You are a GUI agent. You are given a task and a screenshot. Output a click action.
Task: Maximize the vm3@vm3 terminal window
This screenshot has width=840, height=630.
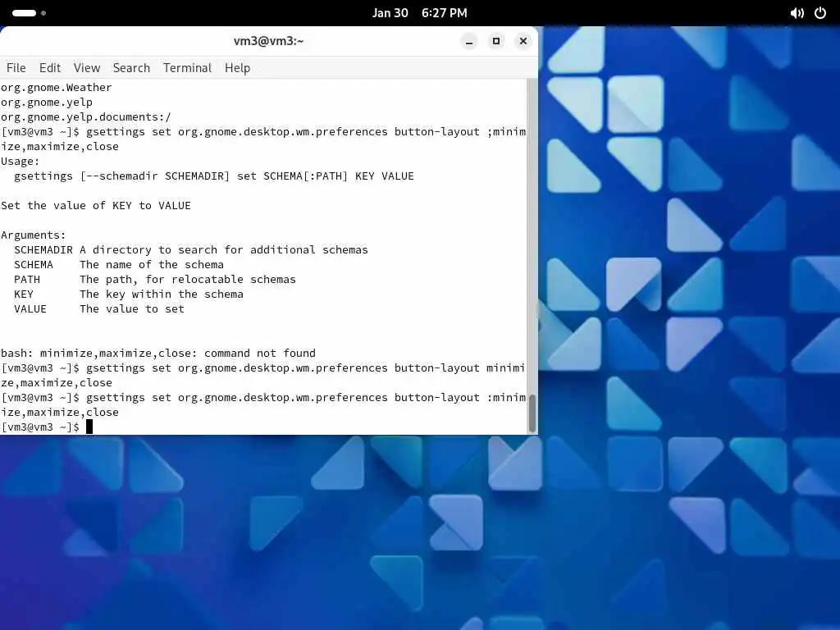[x=496, y=41]
